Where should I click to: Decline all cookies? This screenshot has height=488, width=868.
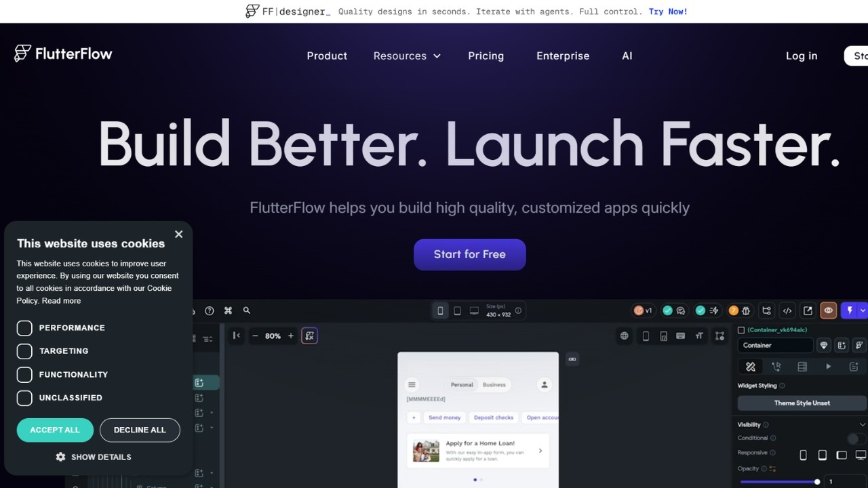point(140,430)
